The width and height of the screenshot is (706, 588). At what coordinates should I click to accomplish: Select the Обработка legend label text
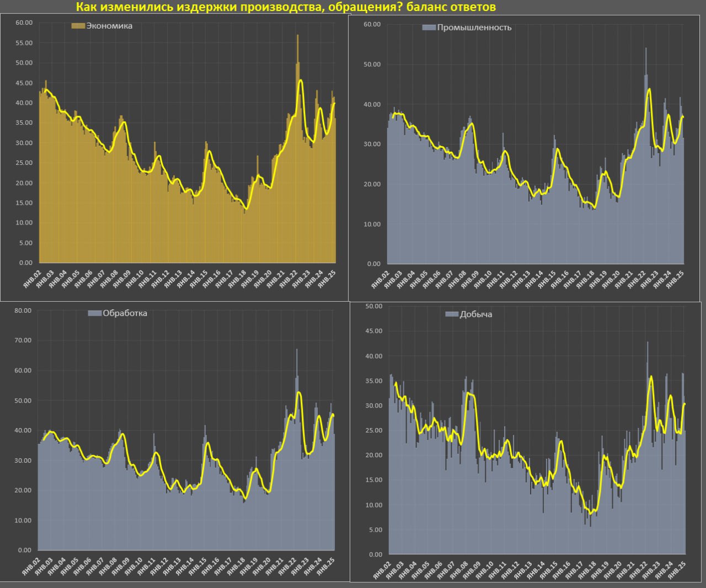(x=125, y=313)
